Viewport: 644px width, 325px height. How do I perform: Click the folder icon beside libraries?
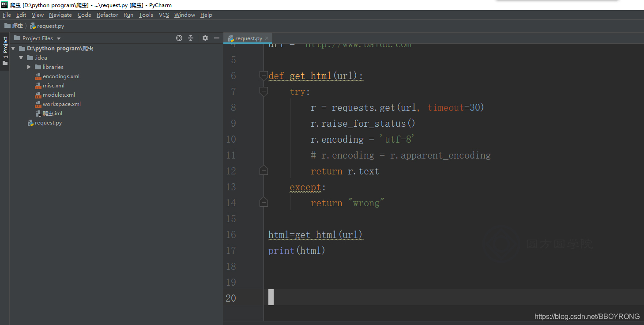tap(38, 67)
